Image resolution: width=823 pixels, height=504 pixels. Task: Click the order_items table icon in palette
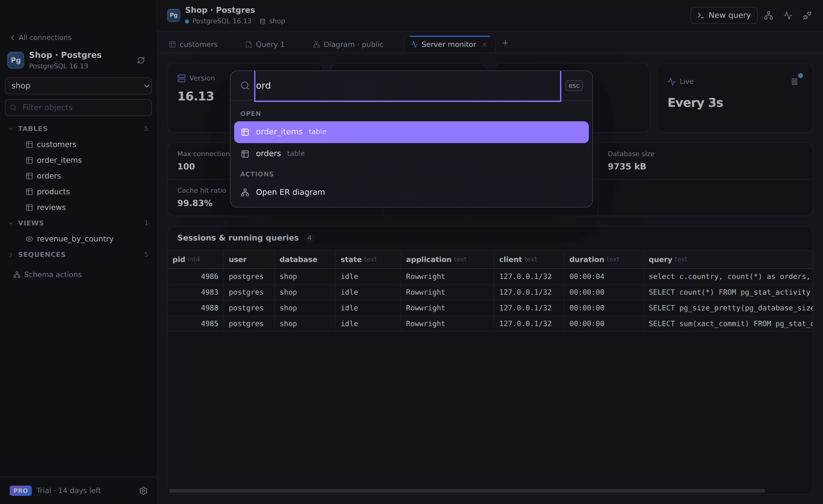(x=245, y=132)
